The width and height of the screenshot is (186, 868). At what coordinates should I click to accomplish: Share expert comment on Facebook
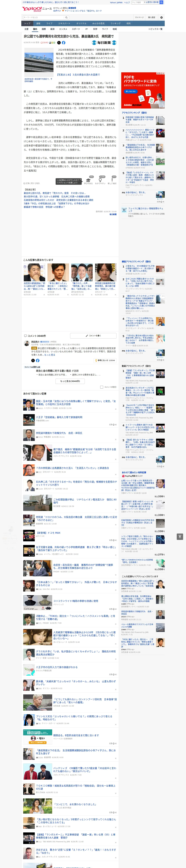[x=38, y=360]
